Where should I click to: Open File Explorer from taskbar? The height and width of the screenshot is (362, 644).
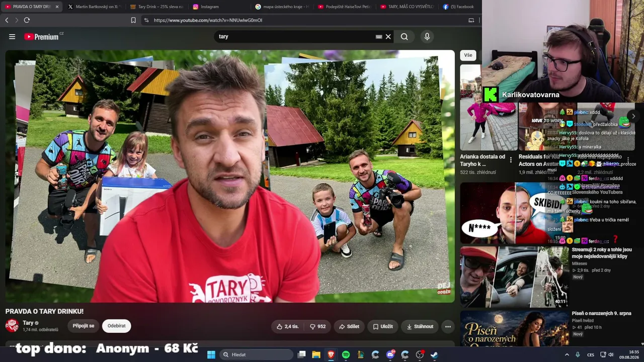(316, 354)
